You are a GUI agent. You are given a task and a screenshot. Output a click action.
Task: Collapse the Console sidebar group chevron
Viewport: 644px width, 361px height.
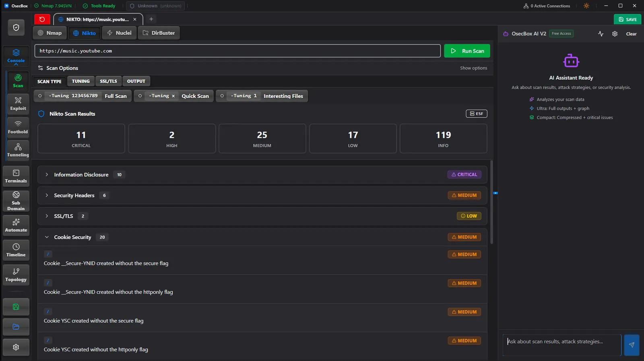pos(16,64)
